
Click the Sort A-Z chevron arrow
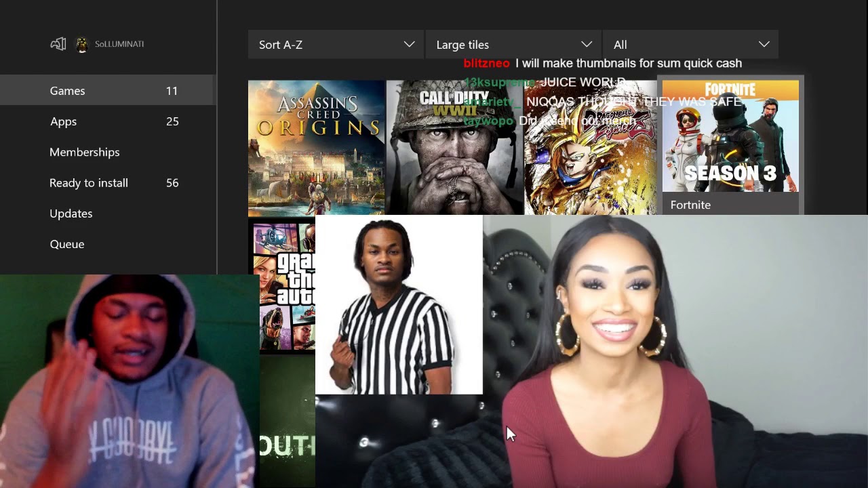(x=409, y=44)
